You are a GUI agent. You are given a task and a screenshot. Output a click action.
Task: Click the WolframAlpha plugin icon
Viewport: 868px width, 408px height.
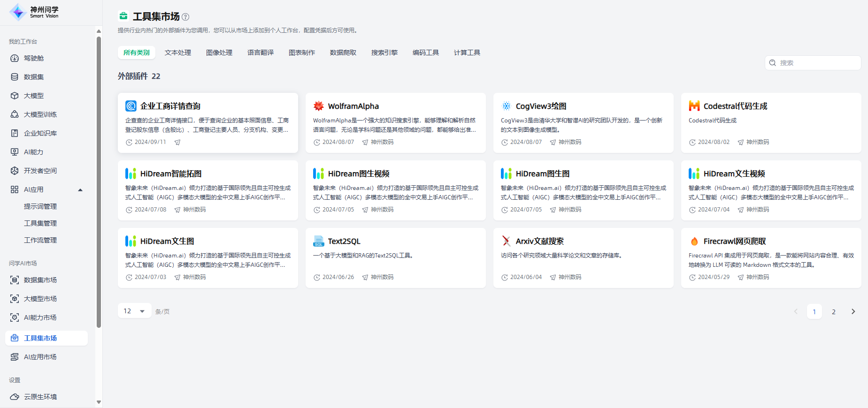319,106
